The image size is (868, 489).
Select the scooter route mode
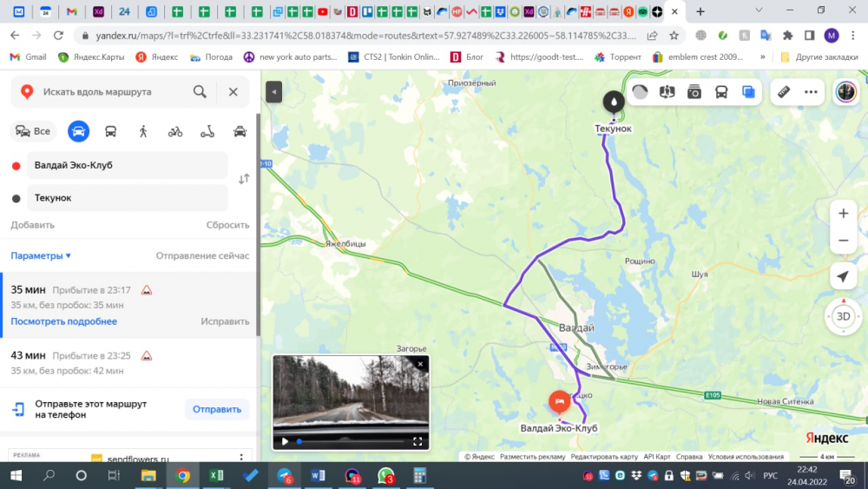[207, 131]
